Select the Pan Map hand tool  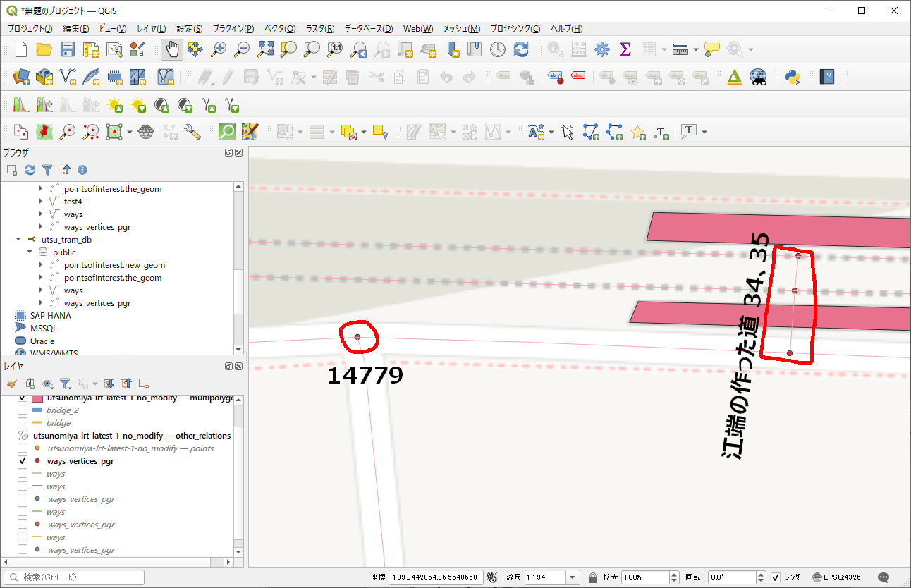[172, 49]
